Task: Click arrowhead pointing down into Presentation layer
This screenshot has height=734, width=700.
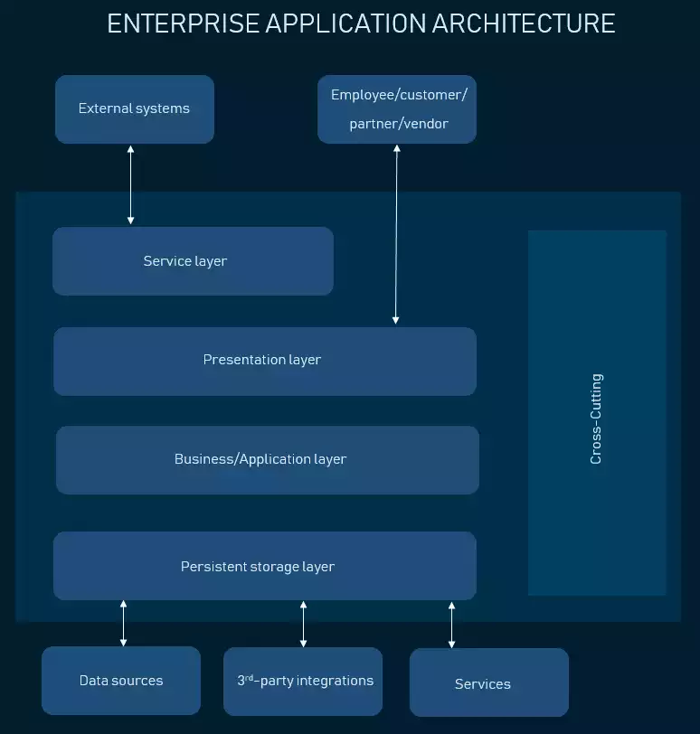Action: click(x=396, y=320)
